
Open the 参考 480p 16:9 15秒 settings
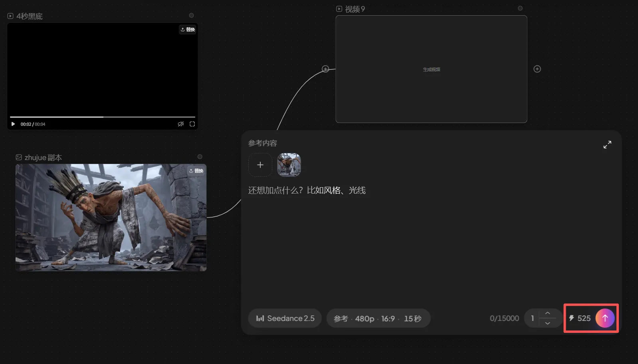pyautogui.click(x=378, y=318)
